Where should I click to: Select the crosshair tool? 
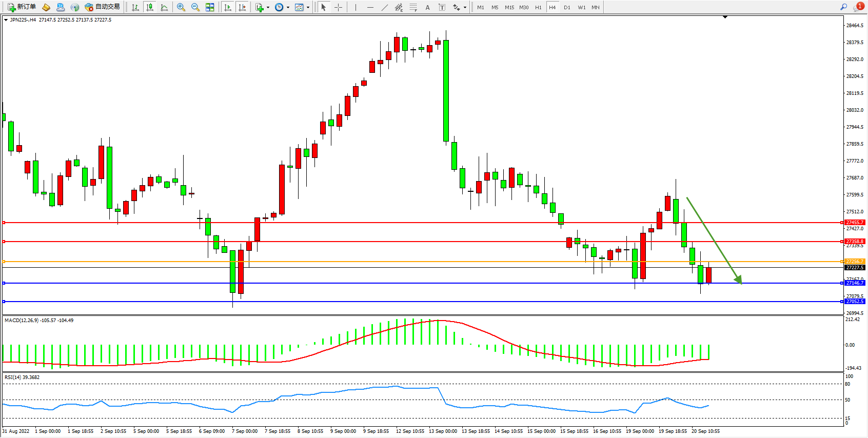(339, 7)
